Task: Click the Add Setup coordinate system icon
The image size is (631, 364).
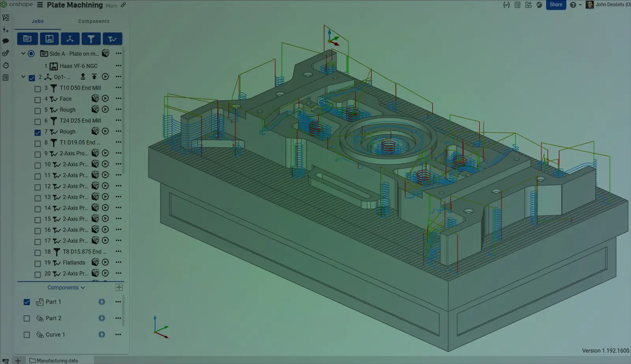Action: [70, 39]
